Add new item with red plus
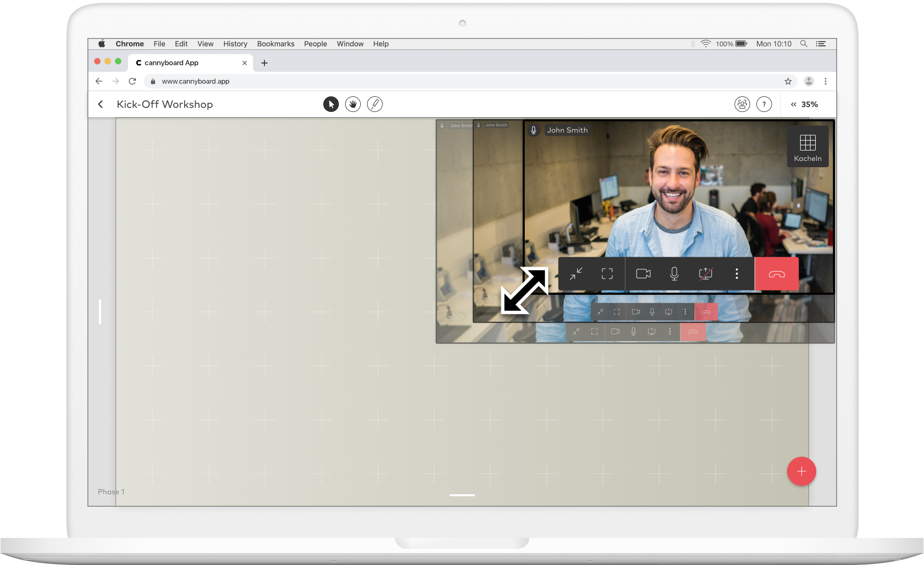The image size is (924, 565). point(802,471)
